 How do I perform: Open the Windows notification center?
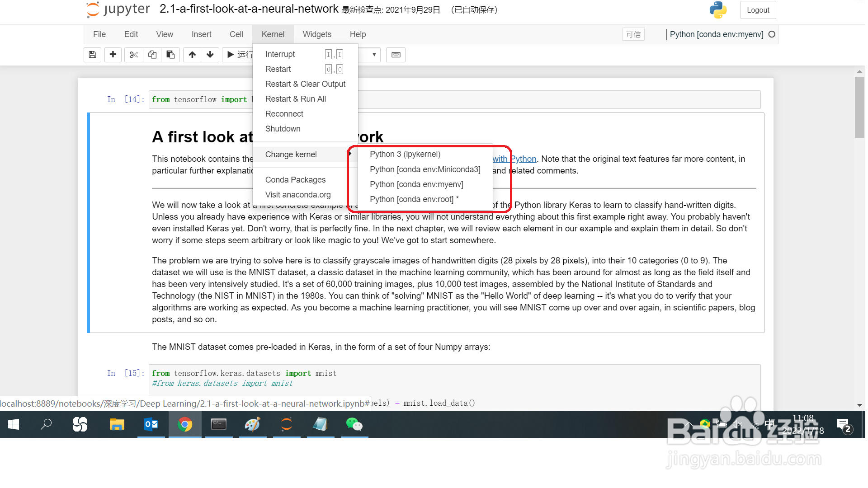[844, 425]
